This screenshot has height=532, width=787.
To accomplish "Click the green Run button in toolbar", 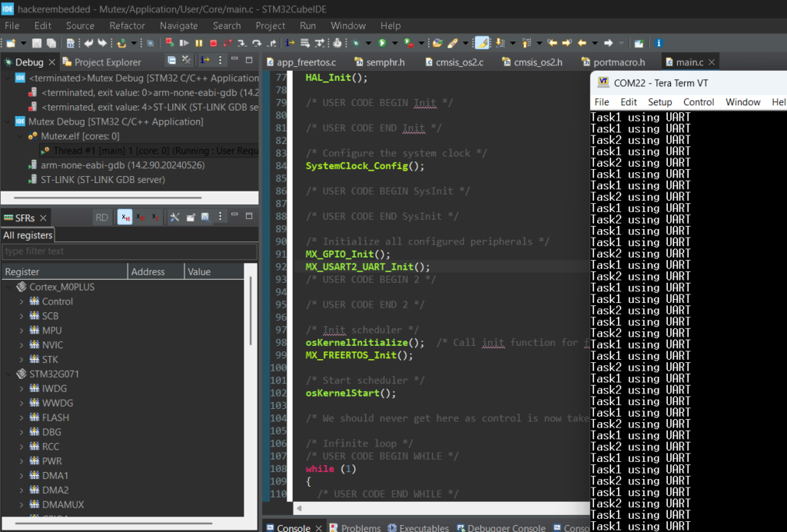I will [382, 43].
